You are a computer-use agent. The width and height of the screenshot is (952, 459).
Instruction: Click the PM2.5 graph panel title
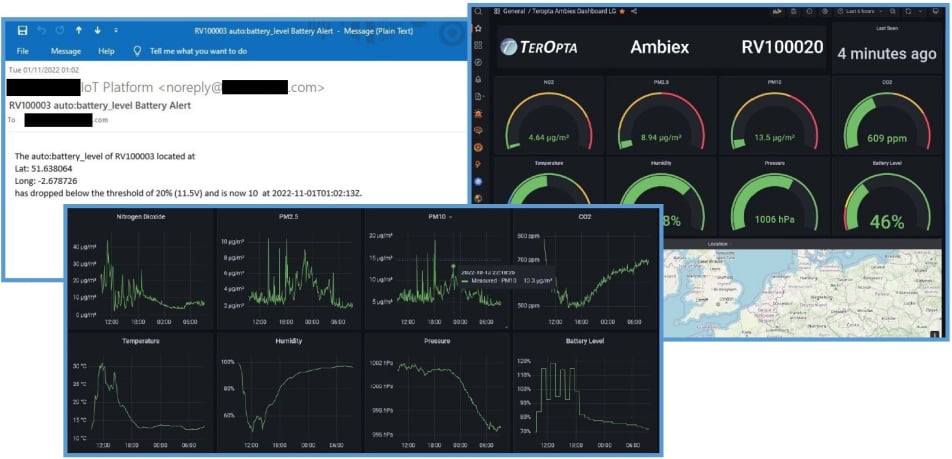point(289,216)
